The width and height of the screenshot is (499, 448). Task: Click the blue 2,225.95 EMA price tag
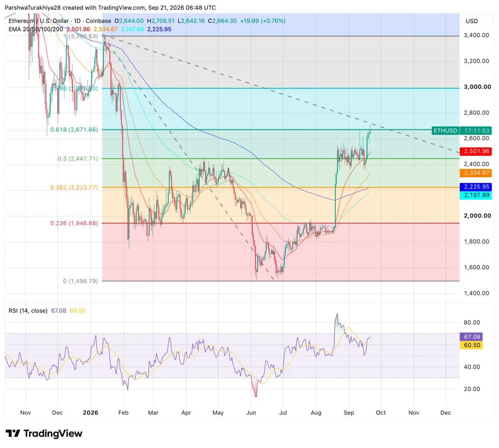(476, 187)
